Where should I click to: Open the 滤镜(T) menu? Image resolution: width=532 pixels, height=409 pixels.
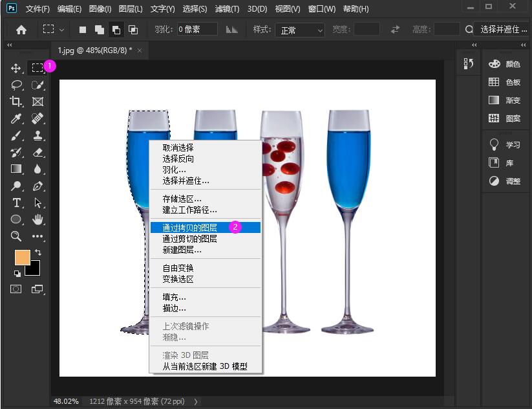tap(227, 9)
